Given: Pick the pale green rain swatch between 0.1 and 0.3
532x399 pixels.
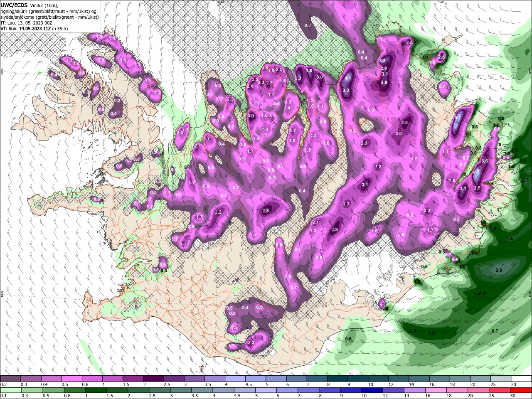Looking at the screenshot, I should [11, 390].
